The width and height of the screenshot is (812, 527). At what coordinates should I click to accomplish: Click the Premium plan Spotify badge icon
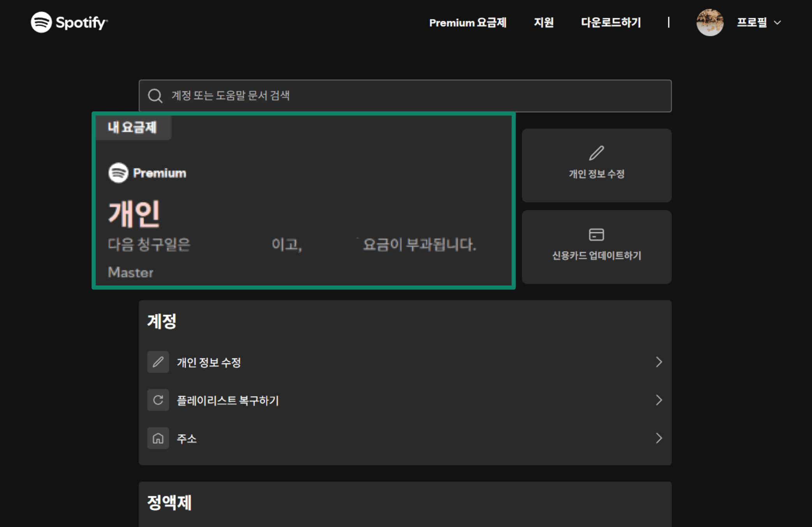click(118, 173)
